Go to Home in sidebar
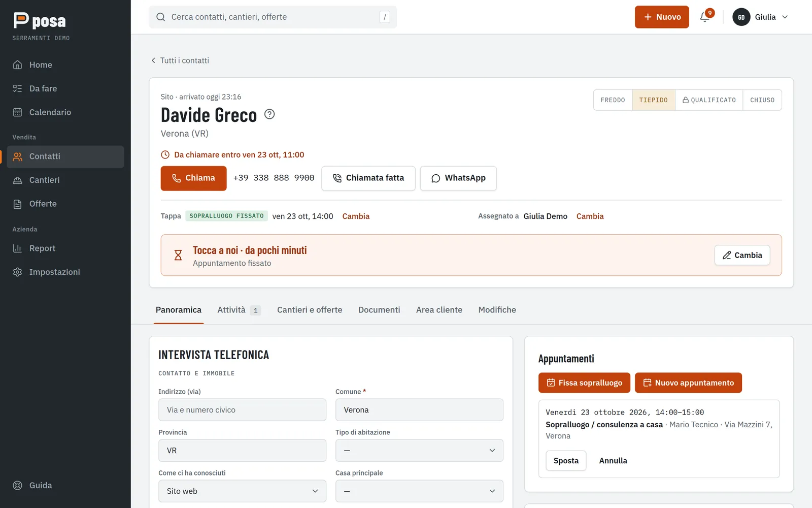812x508 pixels. pyautogui.click(x=65, y=65)
